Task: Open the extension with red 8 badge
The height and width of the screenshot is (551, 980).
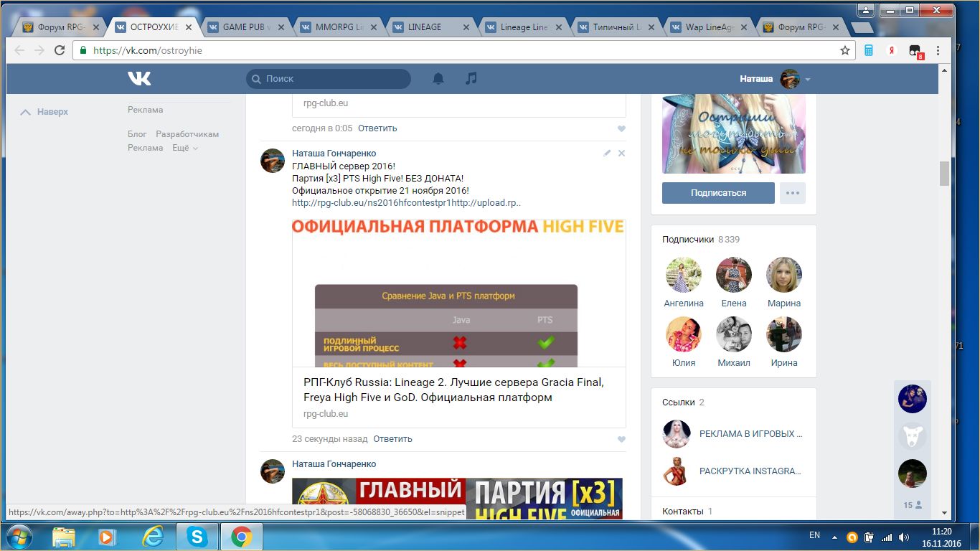Action: pyautogui.click(x=915, y=51)
